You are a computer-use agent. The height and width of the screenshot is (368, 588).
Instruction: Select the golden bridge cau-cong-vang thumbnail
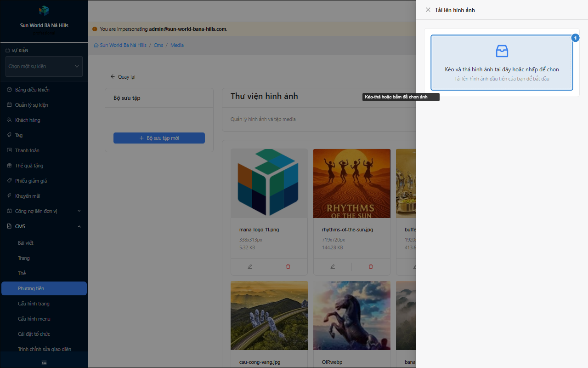[x=269, y=316]
